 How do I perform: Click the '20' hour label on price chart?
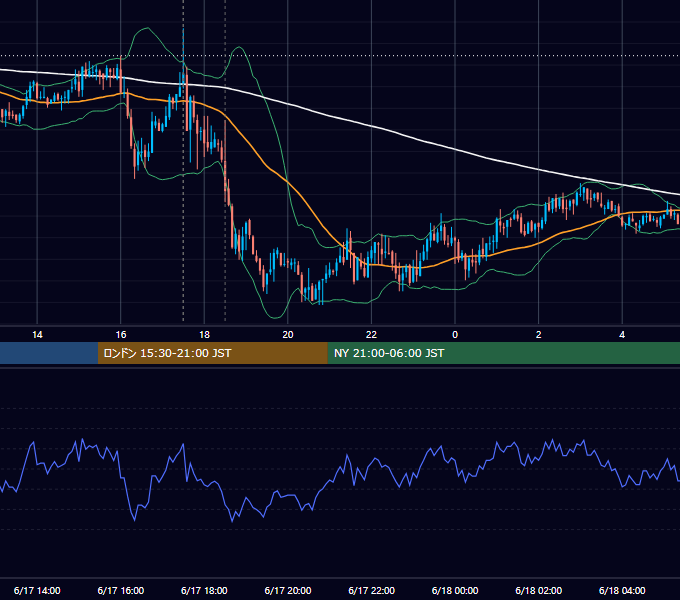(x=288, y=335)
